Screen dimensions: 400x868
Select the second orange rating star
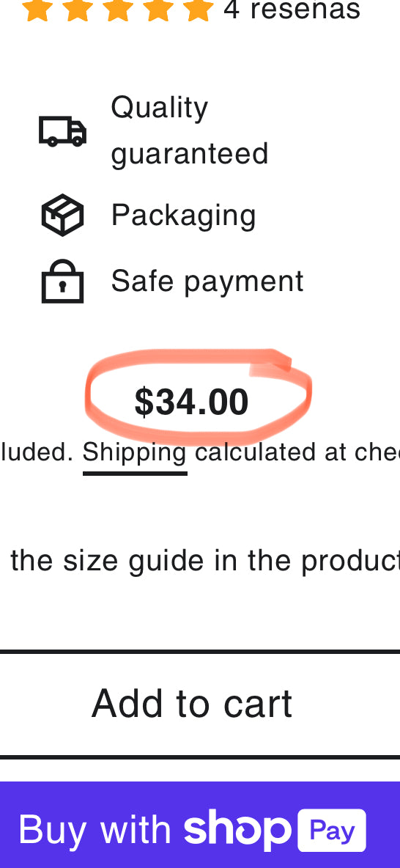(78, 10)
